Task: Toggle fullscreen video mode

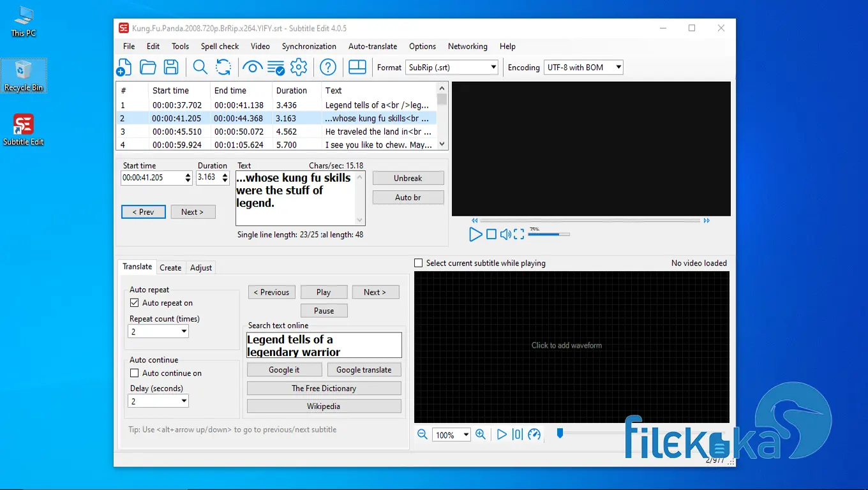Action: tap(519, 234)
